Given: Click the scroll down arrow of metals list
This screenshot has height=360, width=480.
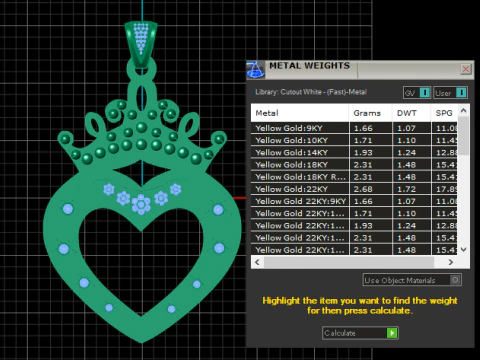Looking at the screenshot, I should [463, 249].
